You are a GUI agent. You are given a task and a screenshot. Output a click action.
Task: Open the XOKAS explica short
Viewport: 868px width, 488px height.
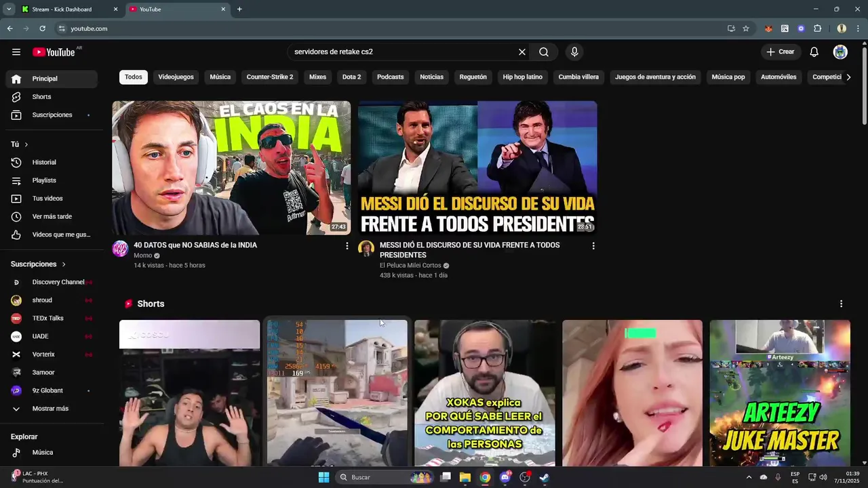click(485, 393)
